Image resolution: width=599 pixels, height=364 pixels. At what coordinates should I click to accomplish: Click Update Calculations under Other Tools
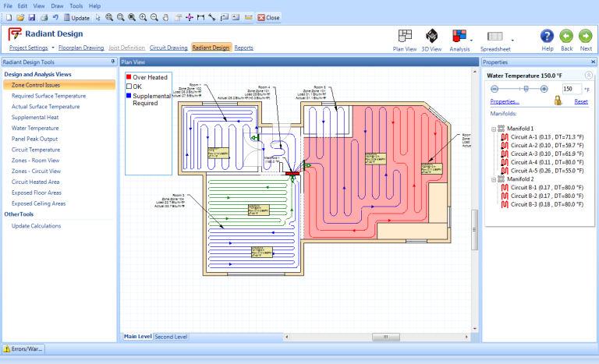pos(37,226)
